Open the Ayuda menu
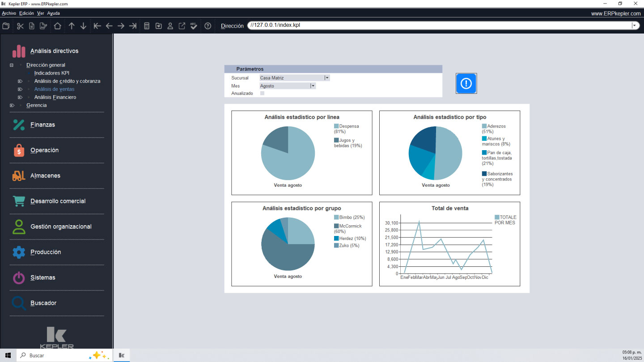 (x=53, y=13)
